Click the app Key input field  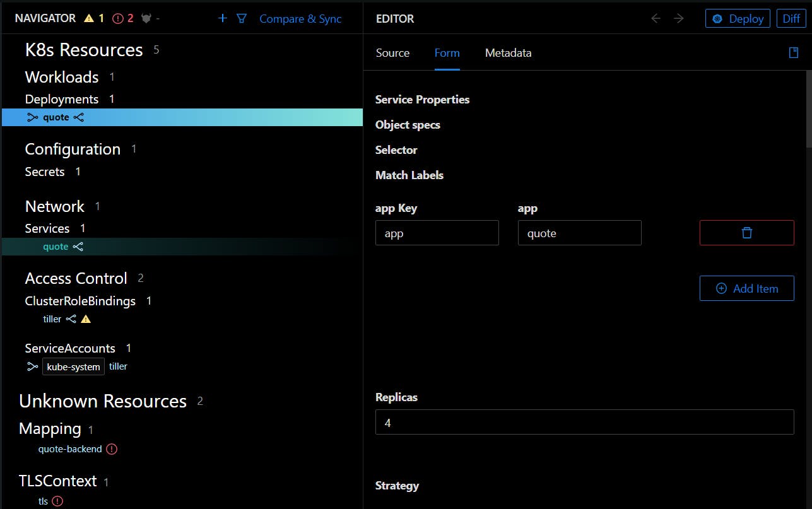[437, 233]
